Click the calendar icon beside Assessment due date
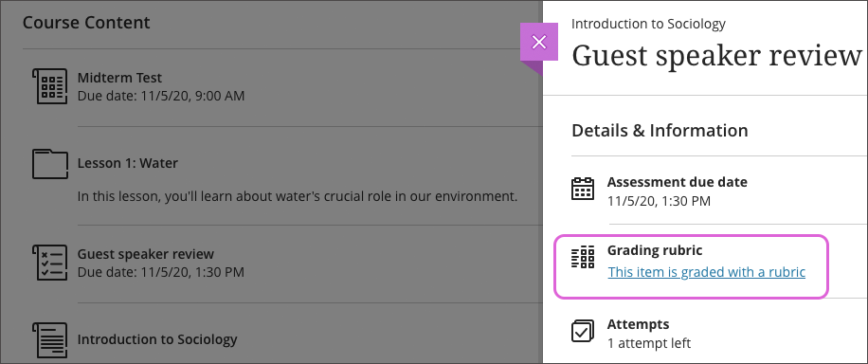This screenshot has height=364, width=868. coord(583,189)
